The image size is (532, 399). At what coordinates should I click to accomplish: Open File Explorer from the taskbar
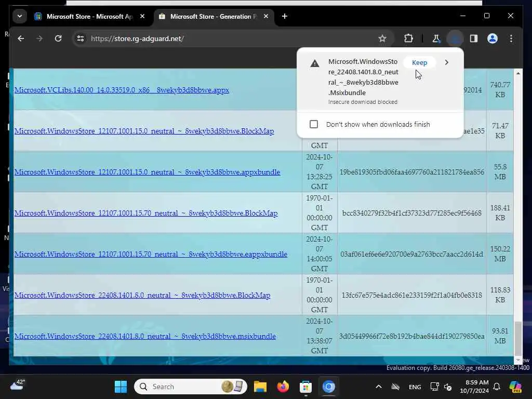click(260, 387)
